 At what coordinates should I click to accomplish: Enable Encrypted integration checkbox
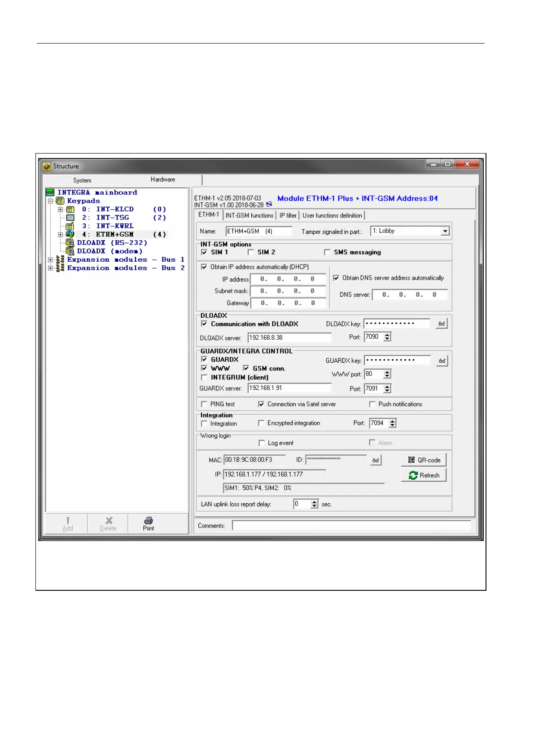click(261, 423)
